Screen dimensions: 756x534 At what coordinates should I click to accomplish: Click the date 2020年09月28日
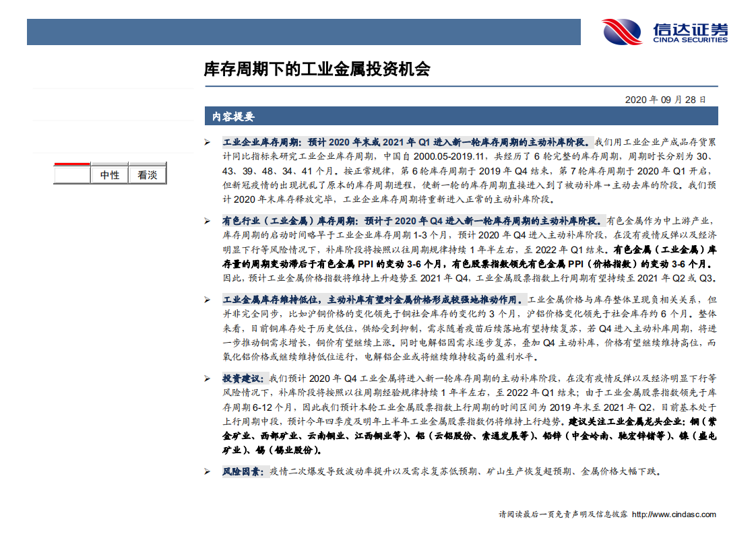[x=667, y=98]
